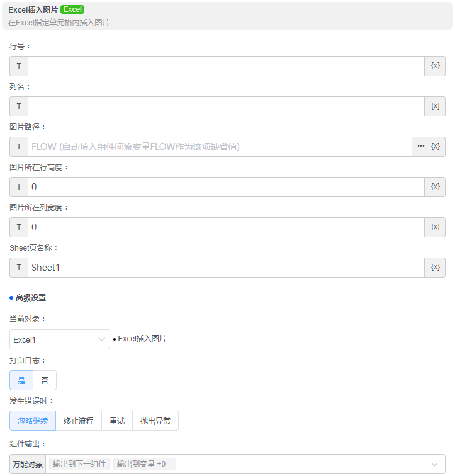The image size is (455, 476).
Task: Click the T type icon for 列名
Action: coord(19,106)
